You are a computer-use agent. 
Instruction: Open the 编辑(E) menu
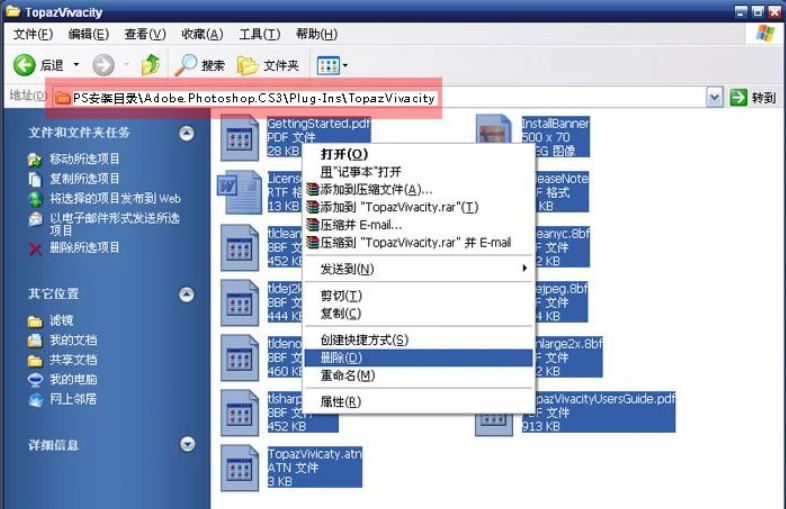pyautogui.click(x=88, y=34)
